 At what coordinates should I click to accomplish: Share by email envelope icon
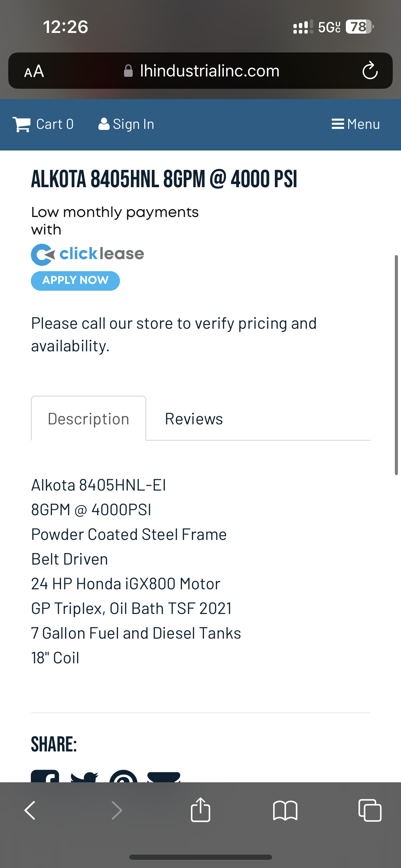click(x=164, y=777)
